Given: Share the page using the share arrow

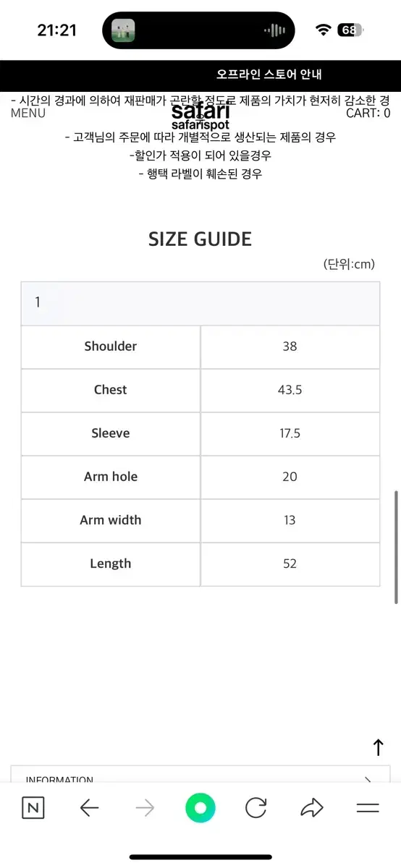Looking at the screenshot, I should tap(311, 808).
